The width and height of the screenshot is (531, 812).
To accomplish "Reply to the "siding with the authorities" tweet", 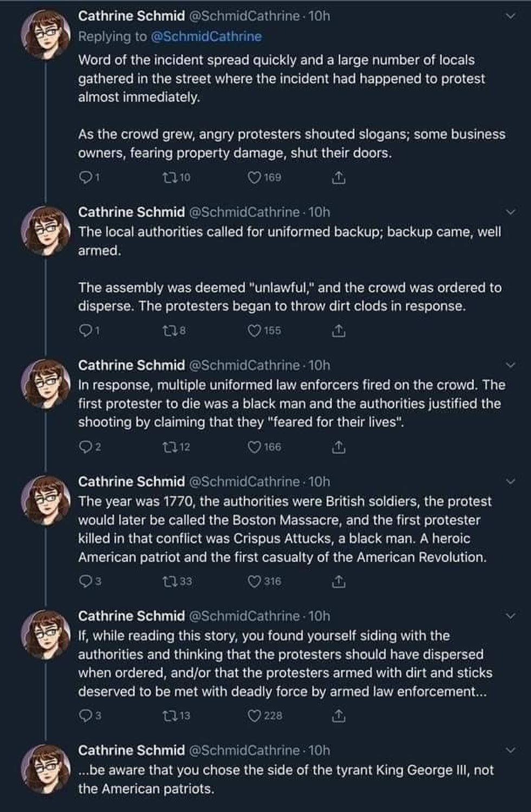I will pyautogui.click(x=85, y=716).
